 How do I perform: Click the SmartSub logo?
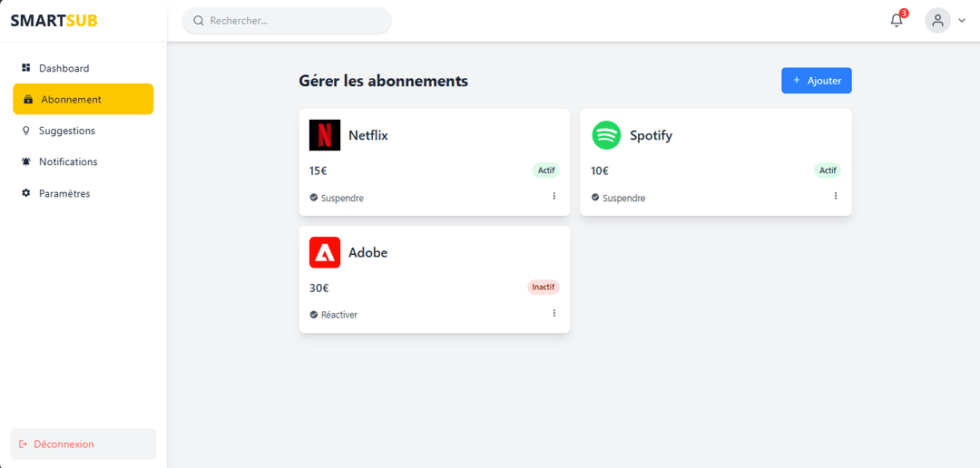(x=54, y=21)
